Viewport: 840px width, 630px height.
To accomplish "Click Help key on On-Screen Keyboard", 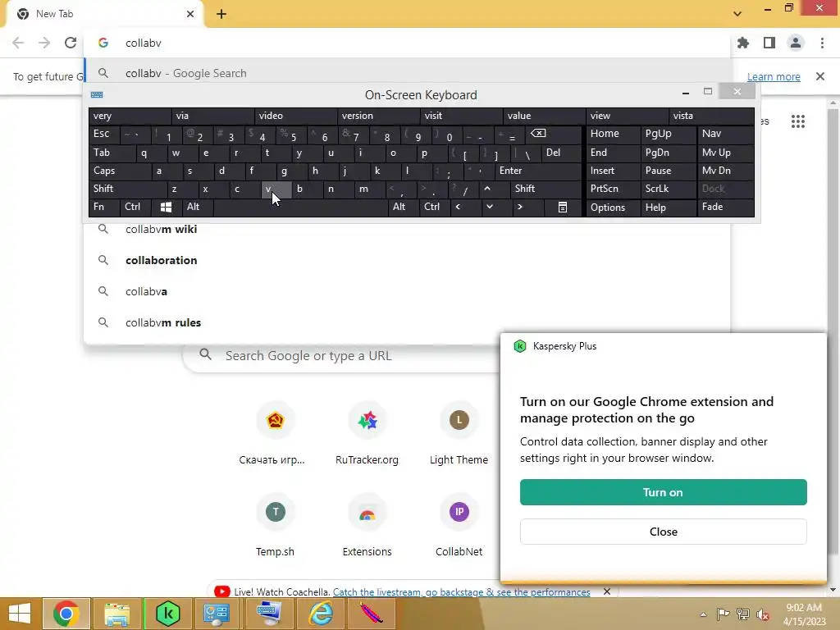I will coord(668,207).
